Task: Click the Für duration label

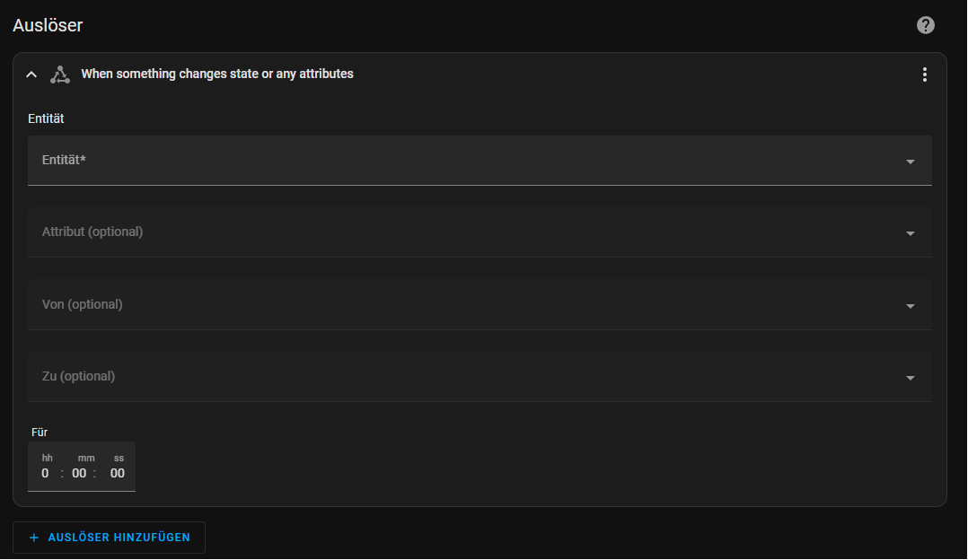Action: point(40,433)
